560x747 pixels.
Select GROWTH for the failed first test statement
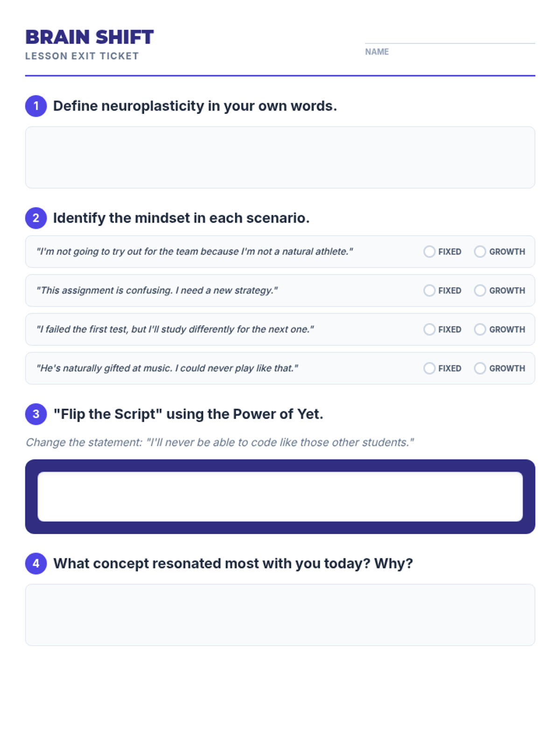480,329
